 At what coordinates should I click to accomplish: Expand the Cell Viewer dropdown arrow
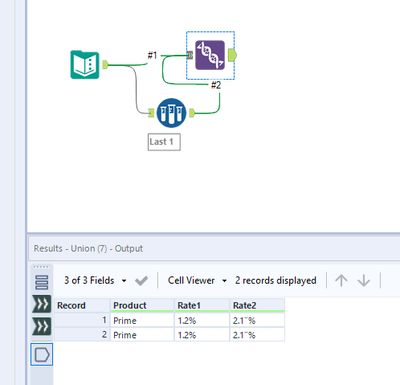point(224,281)
